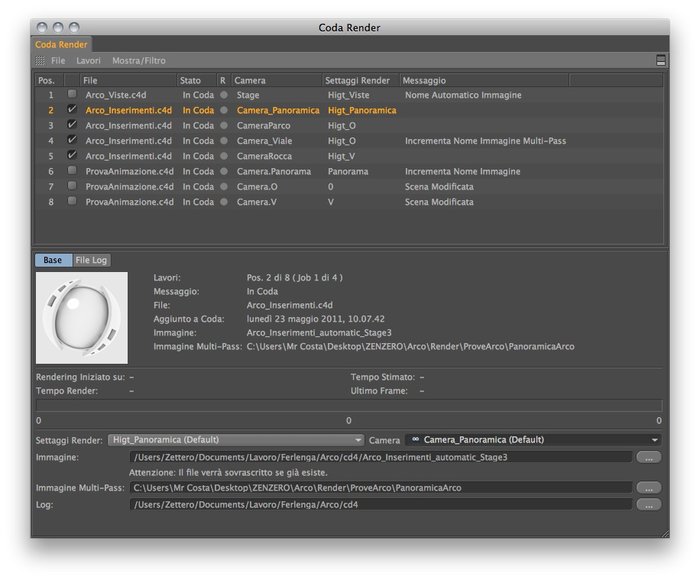Click render status dot for Arco_Viste.c4d

[x=224, y=95]
